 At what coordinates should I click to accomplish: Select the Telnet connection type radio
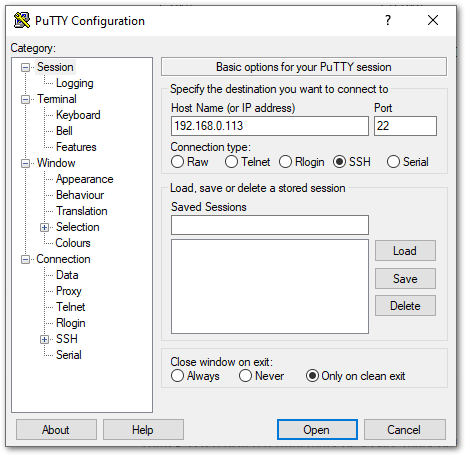pos(231,162)
